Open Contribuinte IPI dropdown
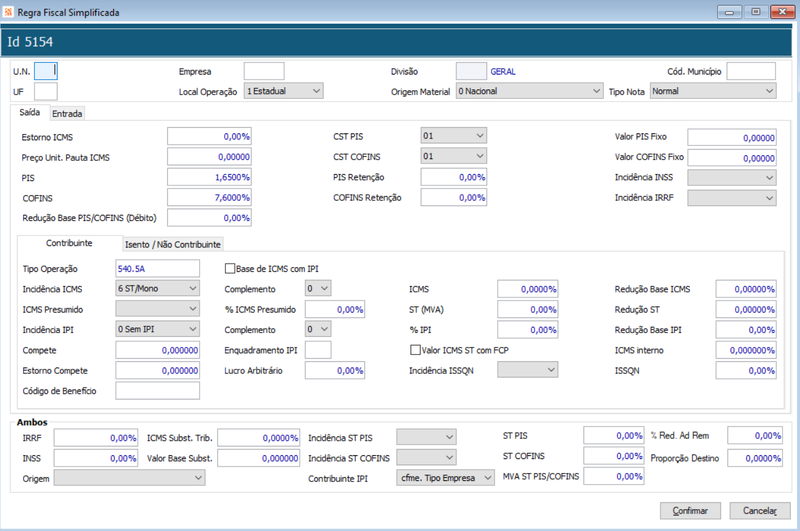800x531 pixels. (x=445, y=478)
